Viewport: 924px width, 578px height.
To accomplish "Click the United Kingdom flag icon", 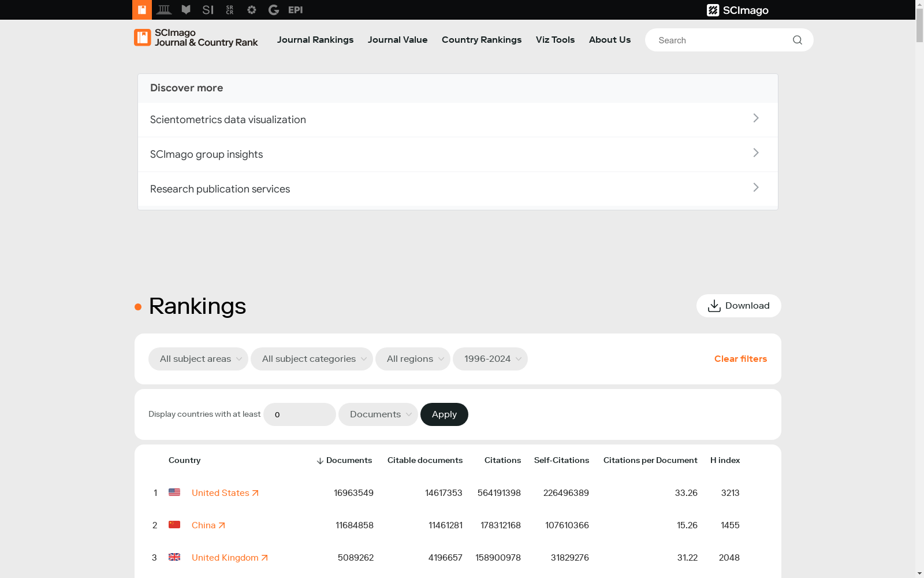I will coord(174,557).
